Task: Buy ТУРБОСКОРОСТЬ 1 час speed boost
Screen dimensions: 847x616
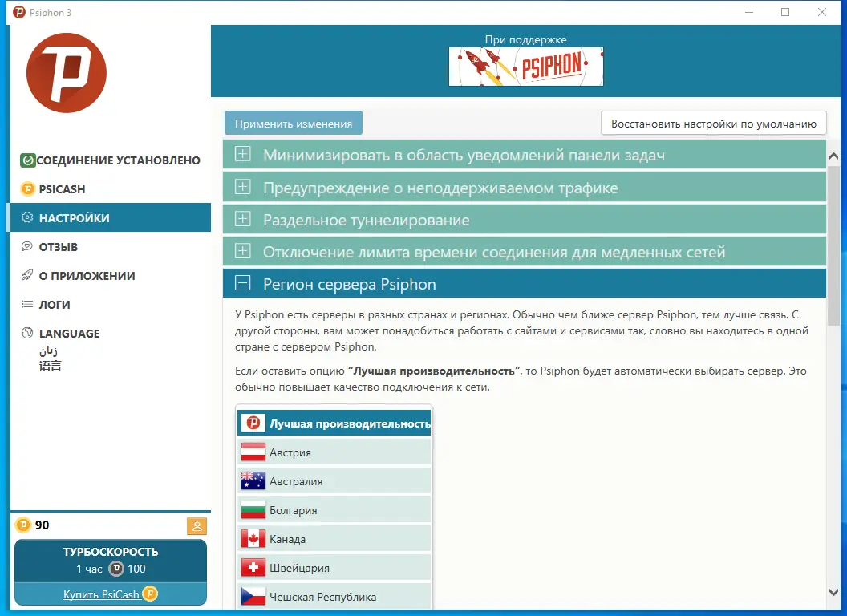Action: click(111, 561)
